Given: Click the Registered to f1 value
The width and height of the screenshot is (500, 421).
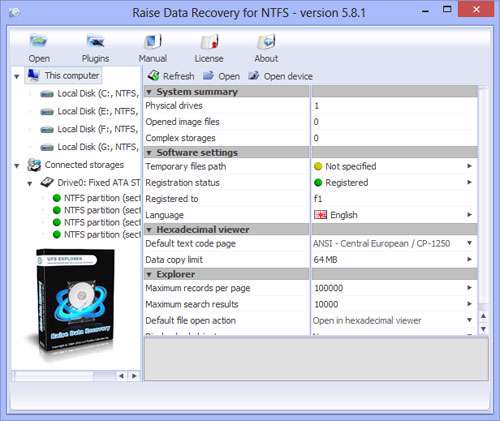Looking at the screenshot, I should (318, 199).
